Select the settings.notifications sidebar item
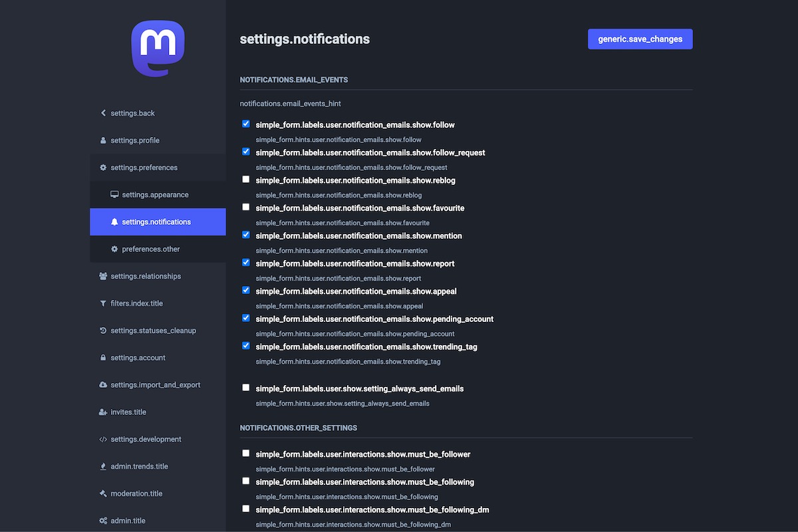 [x=156, y=222]
